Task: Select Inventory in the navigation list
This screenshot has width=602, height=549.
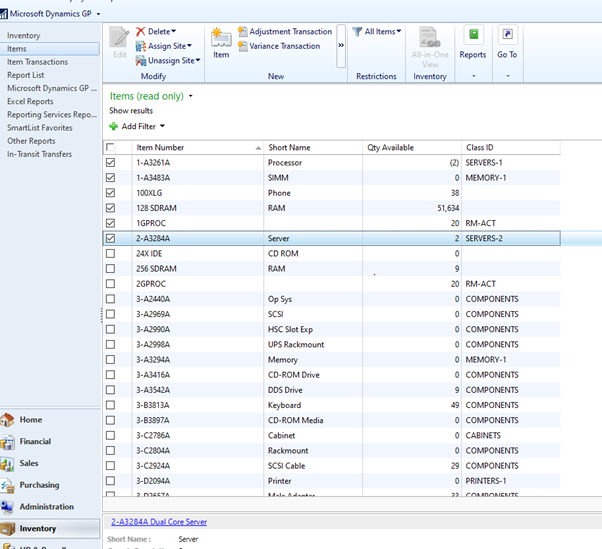Action: 23,36
